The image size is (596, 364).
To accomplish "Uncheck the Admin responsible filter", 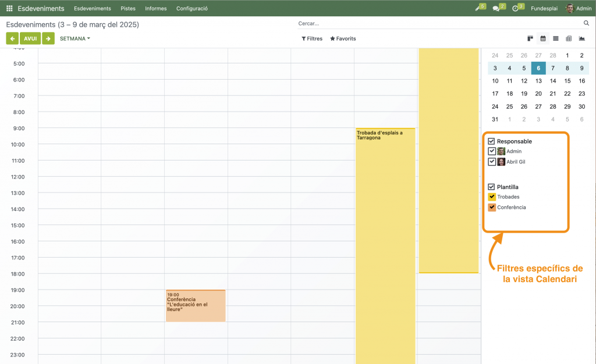I will [492, 151].
